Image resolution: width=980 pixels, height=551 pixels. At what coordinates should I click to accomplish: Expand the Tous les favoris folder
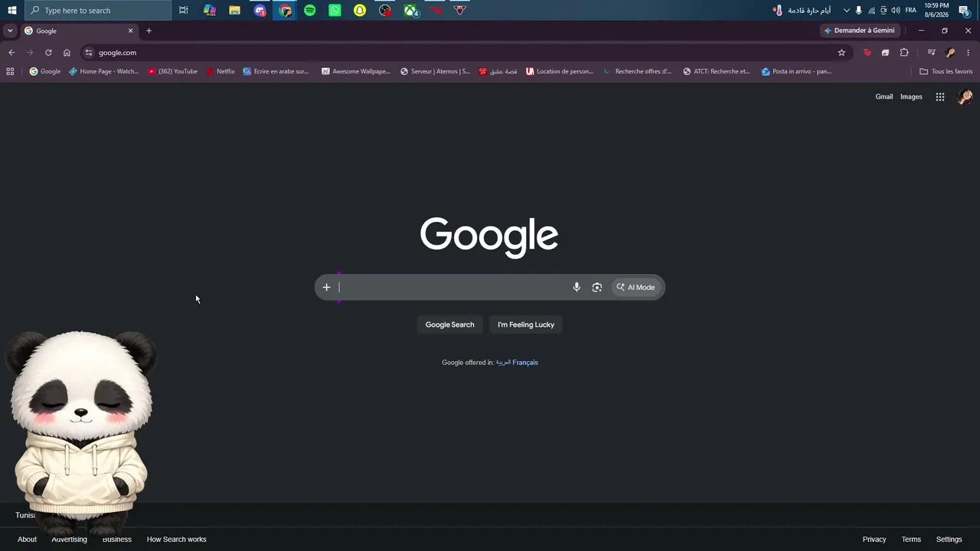click(946, 71)
